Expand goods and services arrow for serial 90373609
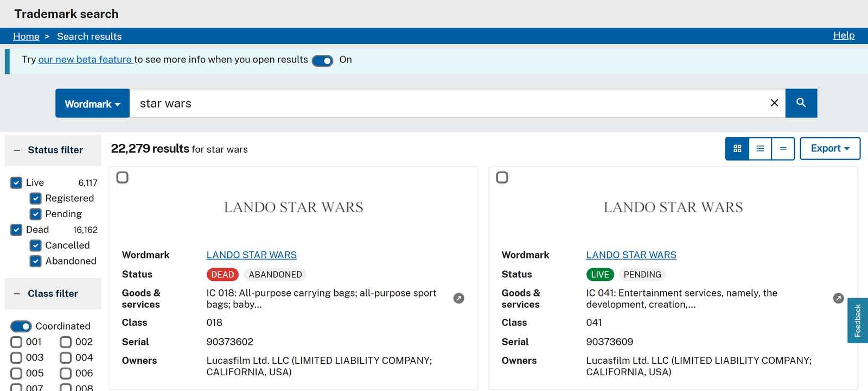This screenshot has height=391, width=868. click(x=838, y=298)
